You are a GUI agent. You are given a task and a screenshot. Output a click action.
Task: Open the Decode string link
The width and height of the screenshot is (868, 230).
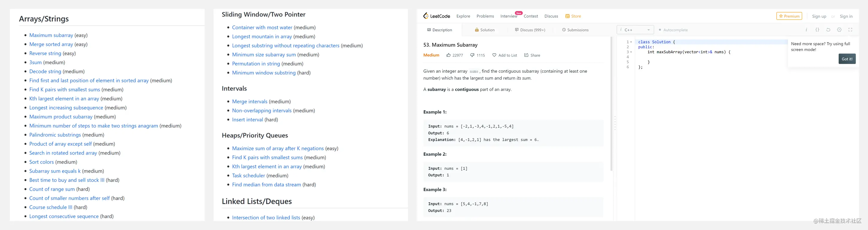click(45, 71)
